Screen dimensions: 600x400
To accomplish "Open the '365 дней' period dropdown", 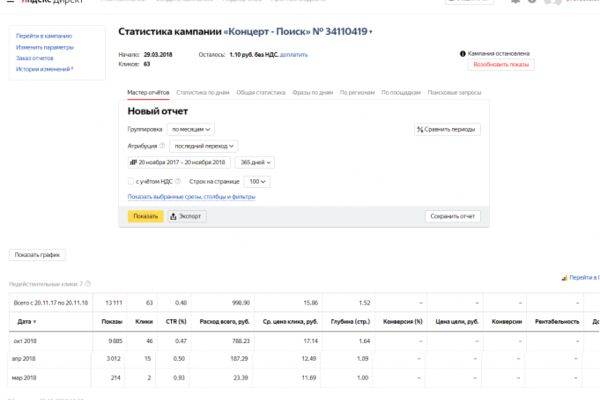I will (255, 162).
